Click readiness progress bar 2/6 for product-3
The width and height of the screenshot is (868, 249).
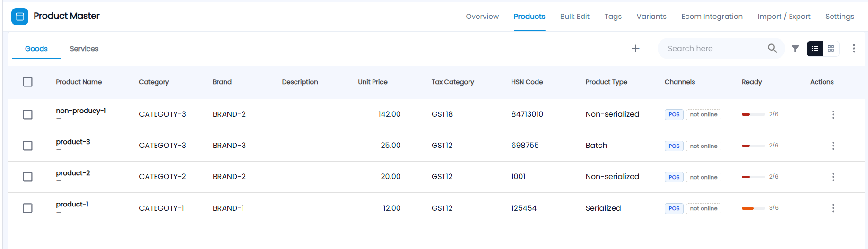[x=753, y=146]
